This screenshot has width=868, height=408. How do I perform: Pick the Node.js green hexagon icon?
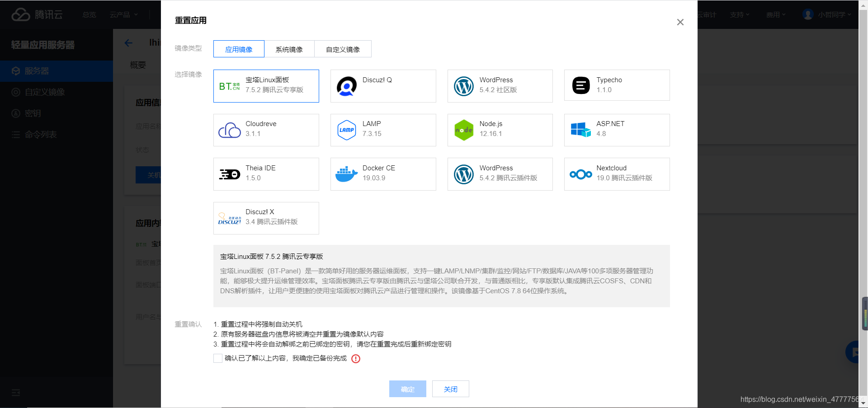pos(464,130)
